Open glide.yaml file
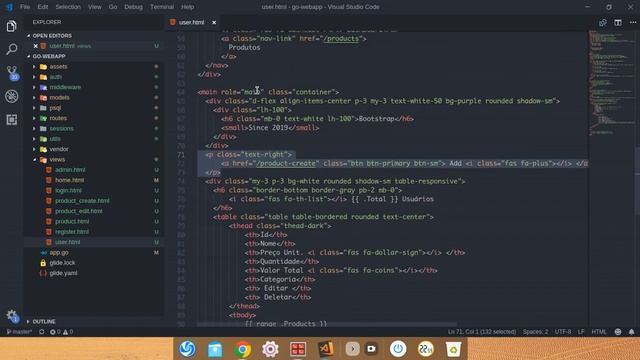 [x=63, y=273]
